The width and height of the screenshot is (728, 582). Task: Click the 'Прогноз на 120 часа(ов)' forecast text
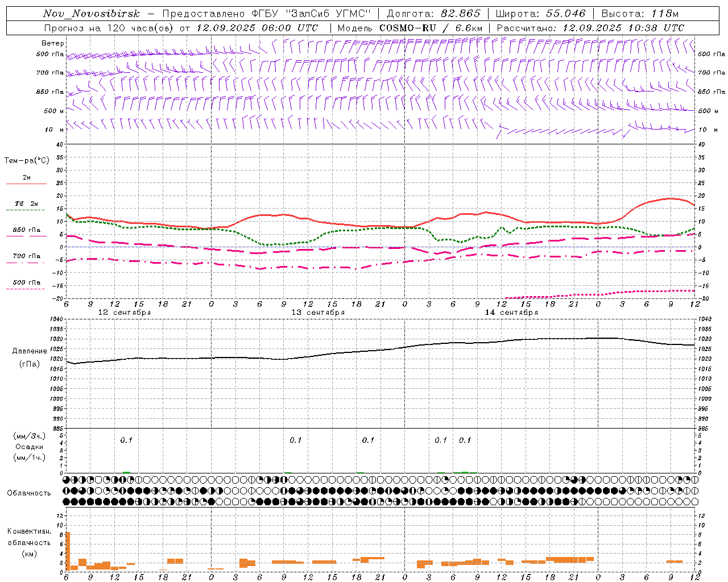pyautogui.click(x=109, y=28)
